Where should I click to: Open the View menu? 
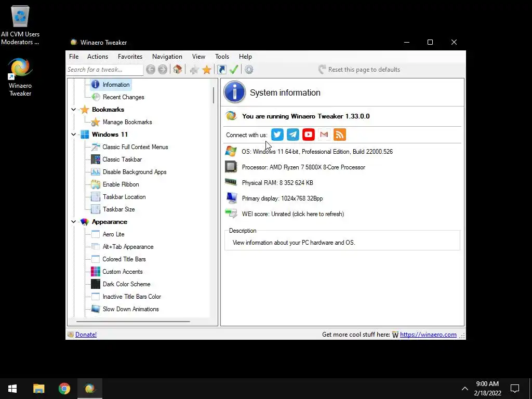click(x=198, y=57)
